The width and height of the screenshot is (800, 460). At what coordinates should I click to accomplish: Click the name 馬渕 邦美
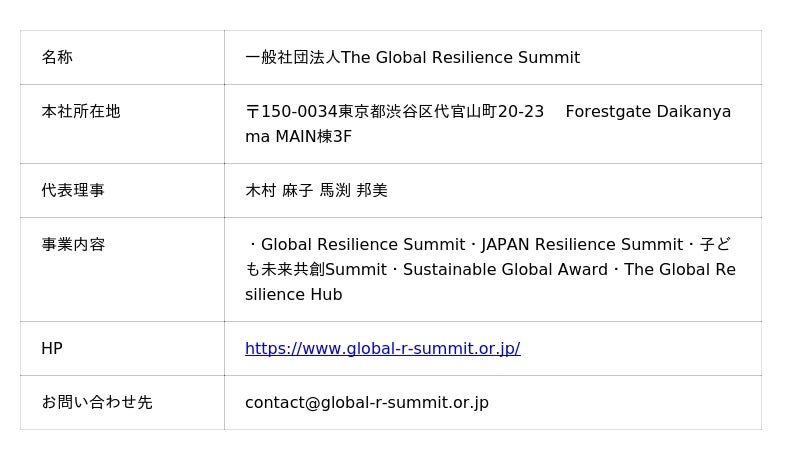[x=353, y=190]
